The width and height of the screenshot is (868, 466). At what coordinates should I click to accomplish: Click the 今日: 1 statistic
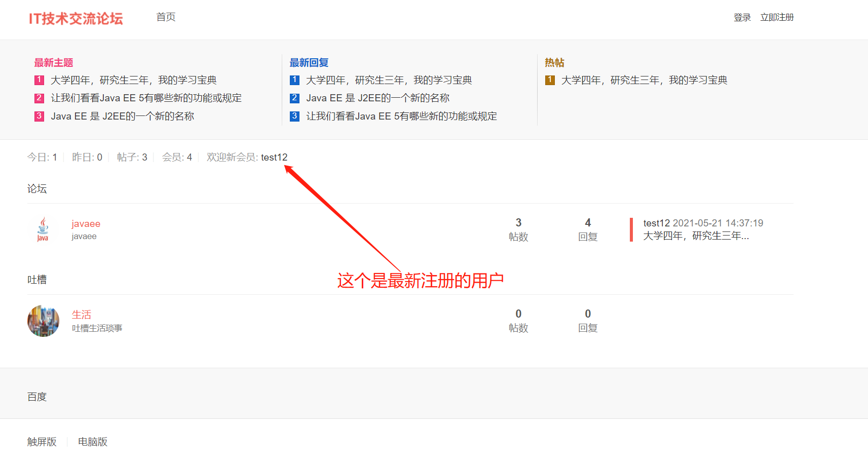(x=42, y=157)
